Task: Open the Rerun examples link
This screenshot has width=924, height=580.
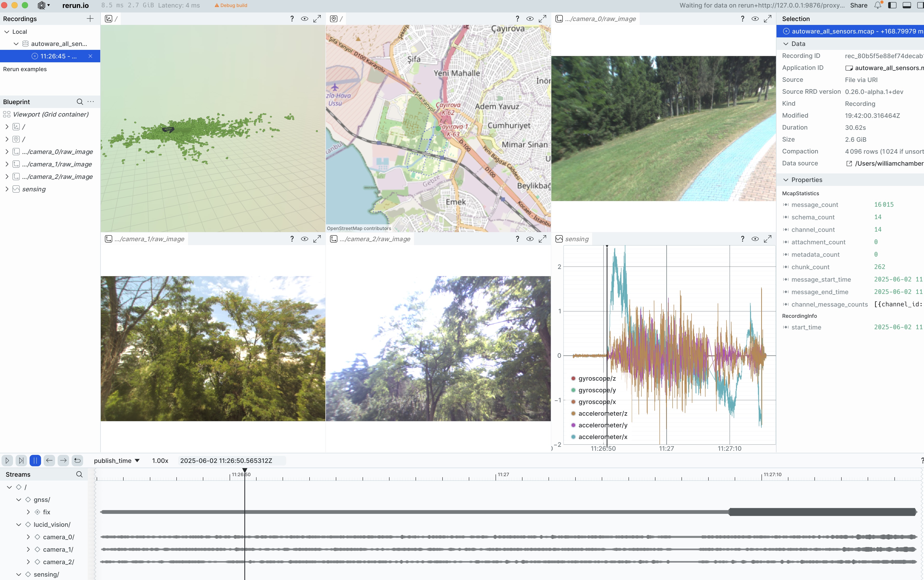Action: (25, 69)
